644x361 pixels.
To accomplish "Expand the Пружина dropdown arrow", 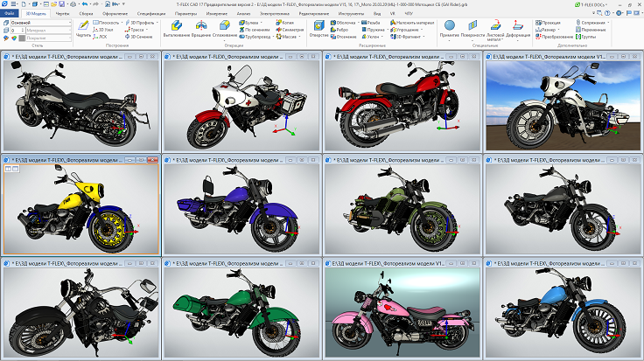I will point(388,30).
